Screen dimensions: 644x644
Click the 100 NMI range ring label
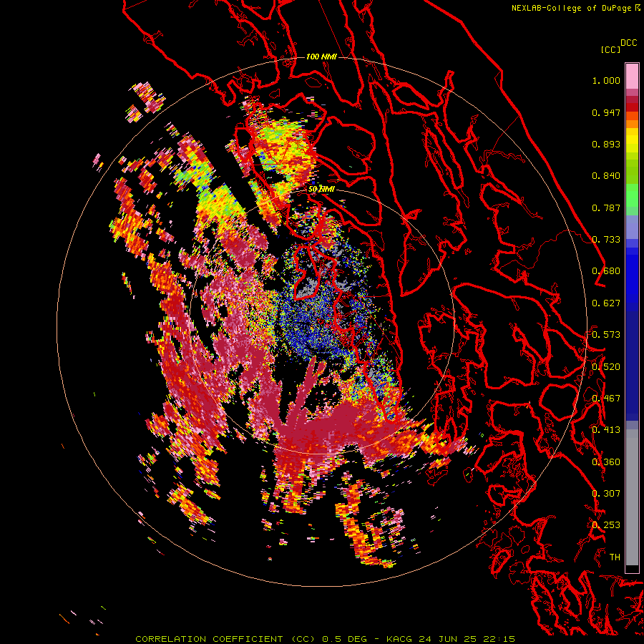click(321, 57)
